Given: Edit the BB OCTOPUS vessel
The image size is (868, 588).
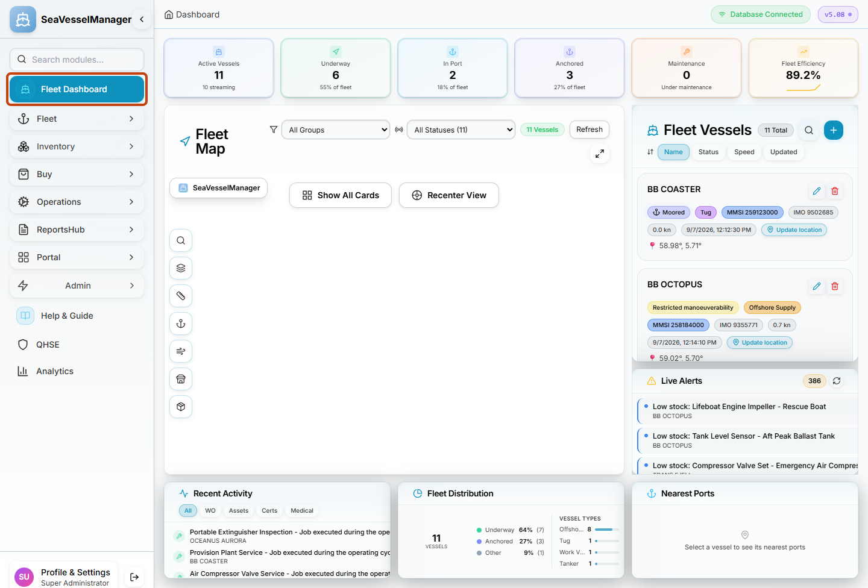Looking at the screenshot, I should pos(817,286).
